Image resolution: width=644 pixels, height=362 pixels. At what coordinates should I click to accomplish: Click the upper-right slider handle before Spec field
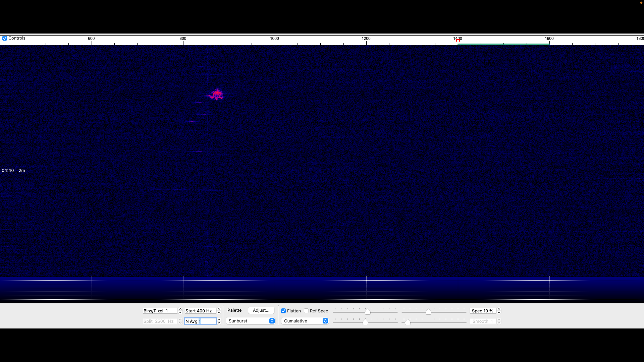tap(428, 312)
